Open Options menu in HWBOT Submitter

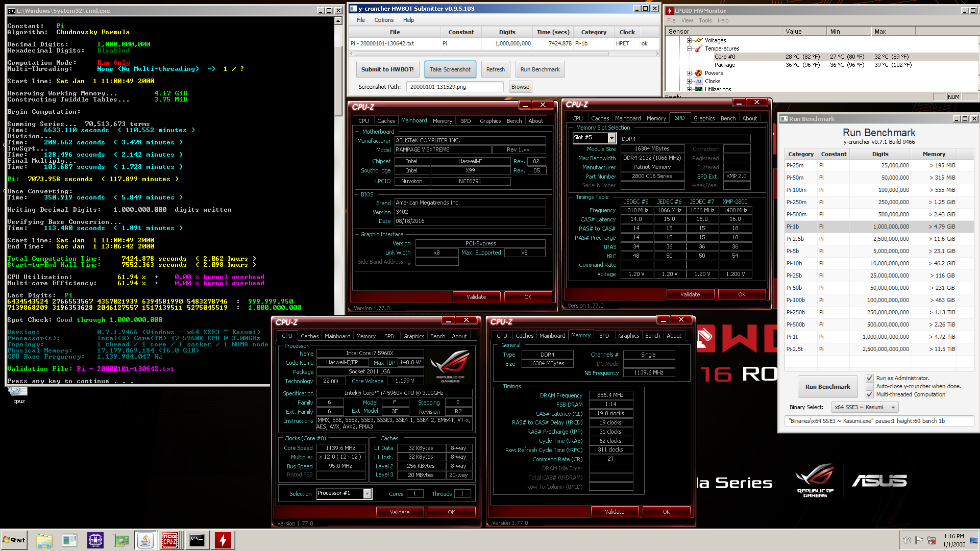384,20
